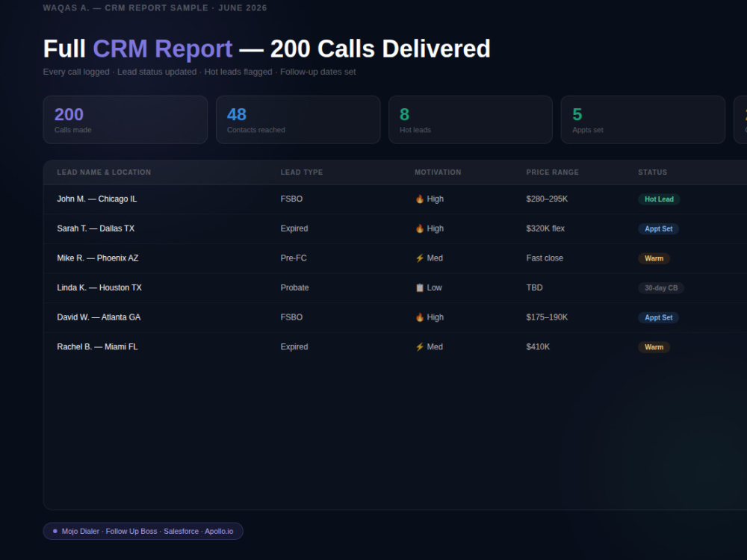Click the Probate lead type cell
This screenshot has height=560, width=747.
294,287
